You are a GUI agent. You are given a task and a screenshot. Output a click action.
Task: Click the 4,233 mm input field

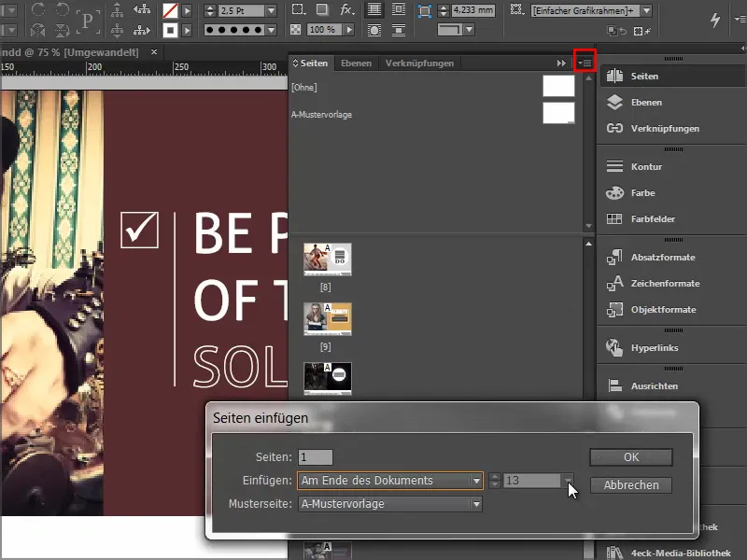click(x=473, y=10)
